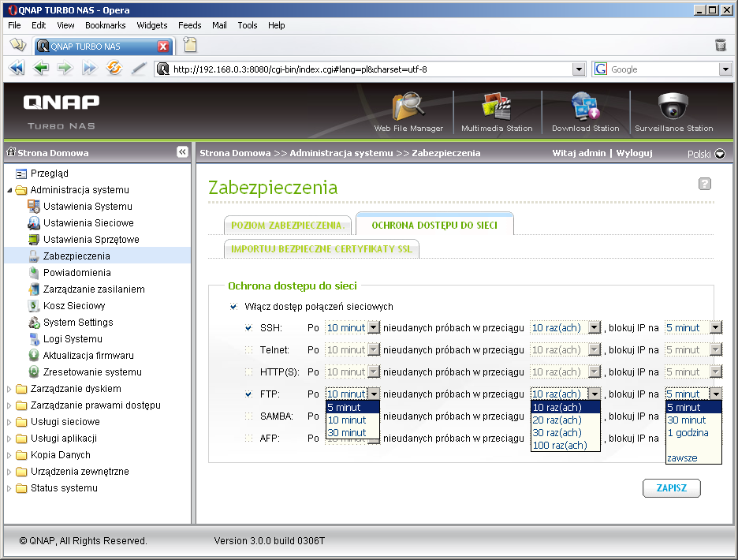Go back with the green arrow
This screenshot has width=738, height=560.
pos(41,69)
